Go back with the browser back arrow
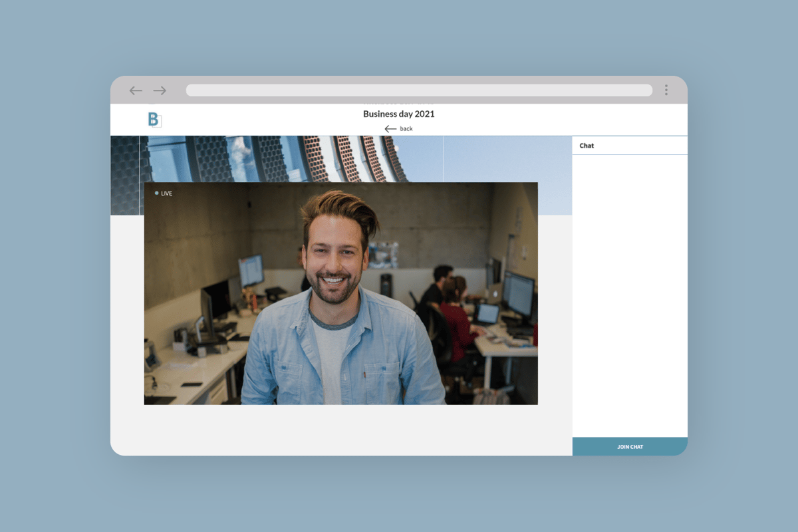This screenshot has height=532, width=798. [x=136, y=90]
